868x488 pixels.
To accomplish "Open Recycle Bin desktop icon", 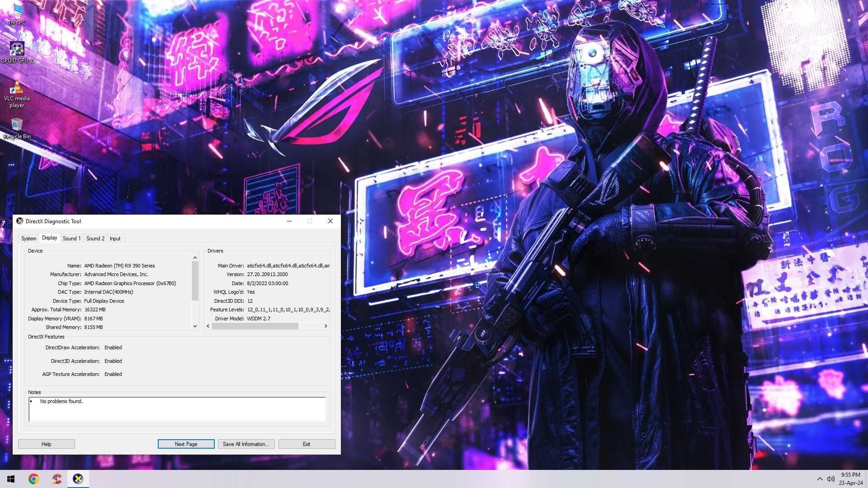I will tap(17, 128).
